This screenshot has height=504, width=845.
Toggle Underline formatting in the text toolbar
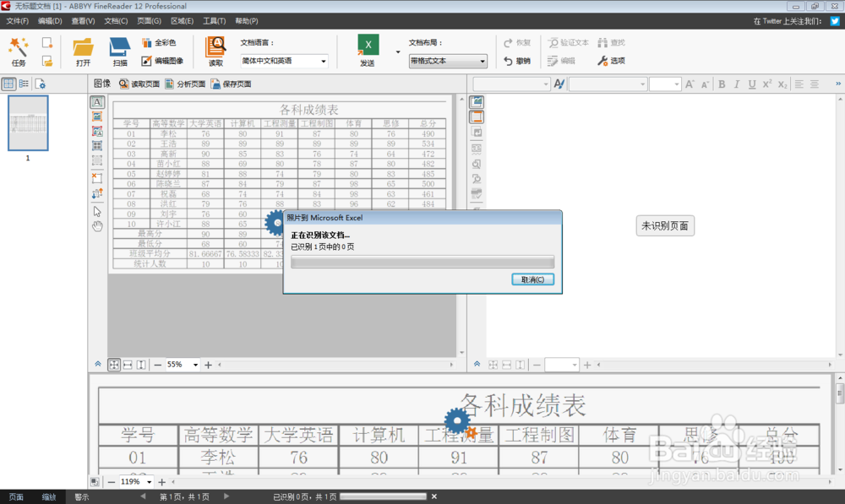[x=752, y=84]
